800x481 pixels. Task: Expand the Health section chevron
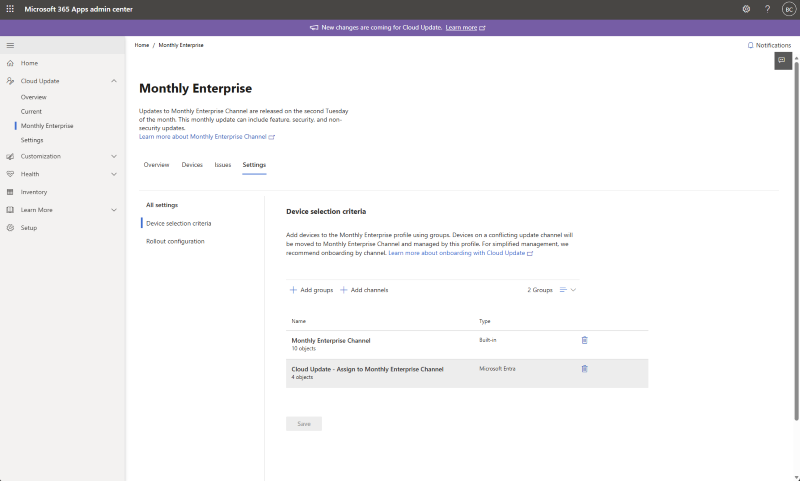tap(114, 174)
